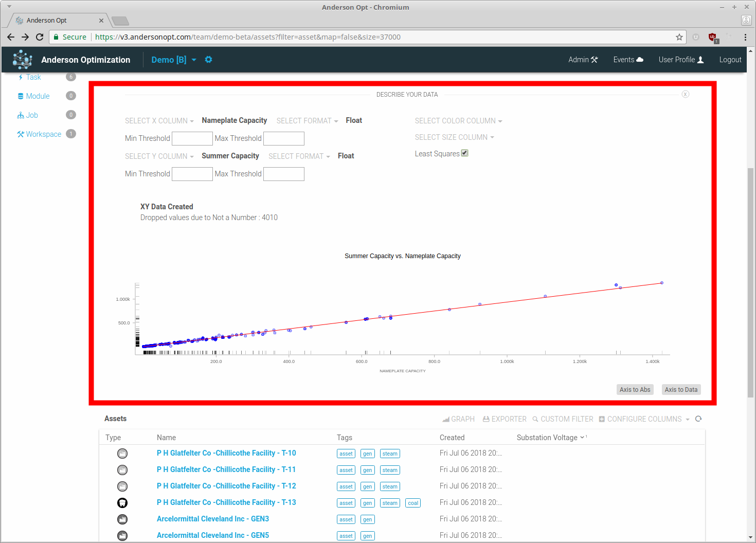Close the Describe Your Data panel

tap(685, 94)
